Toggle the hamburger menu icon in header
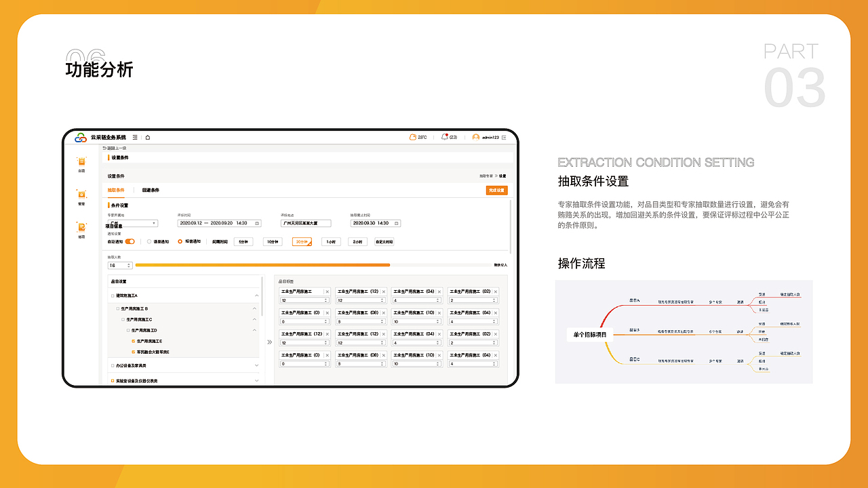Screen dimensions: 868x488 [135, 138]
